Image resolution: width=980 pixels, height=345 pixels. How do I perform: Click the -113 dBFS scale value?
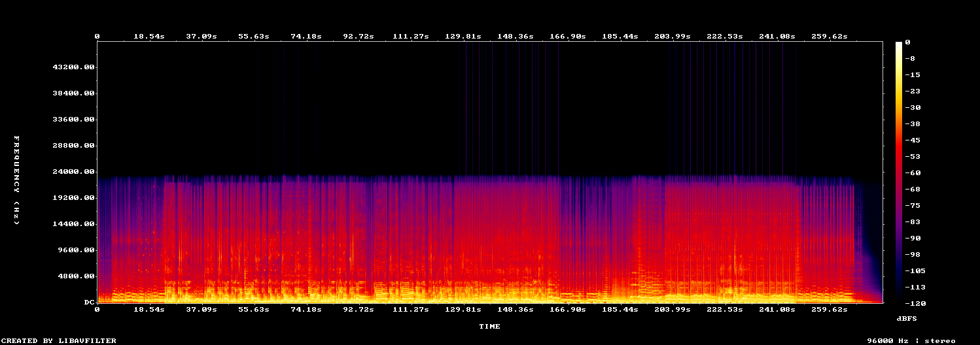pos(917,287)
